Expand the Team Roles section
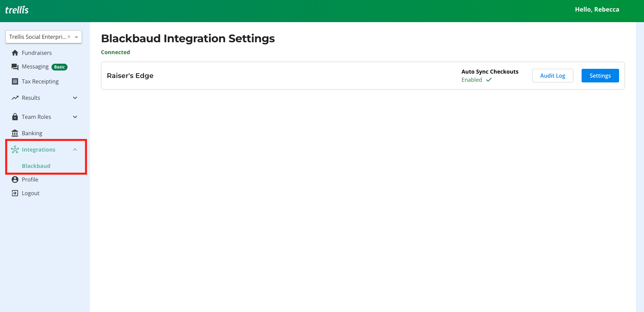 pyautogui.click(x=75, y=116)
